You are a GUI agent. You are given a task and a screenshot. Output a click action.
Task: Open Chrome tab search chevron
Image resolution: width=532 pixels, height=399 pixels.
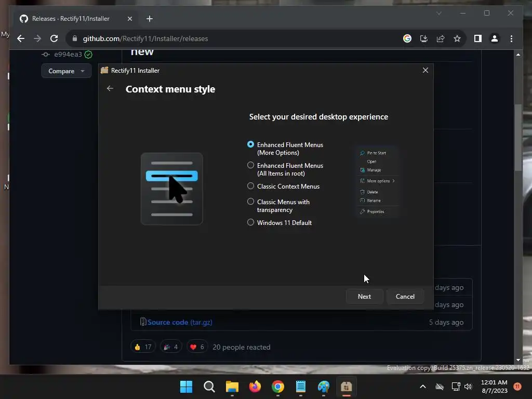pyautogui.click(x=439, y=13)
